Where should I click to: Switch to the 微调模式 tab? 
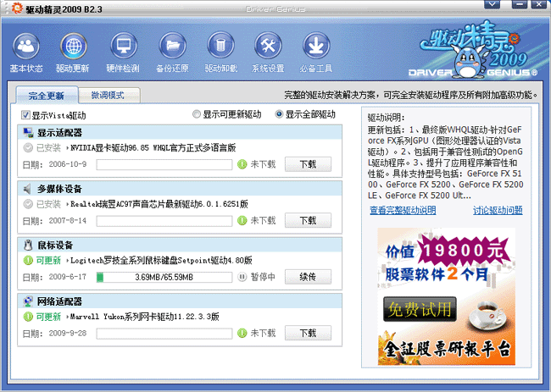(109, 95)
